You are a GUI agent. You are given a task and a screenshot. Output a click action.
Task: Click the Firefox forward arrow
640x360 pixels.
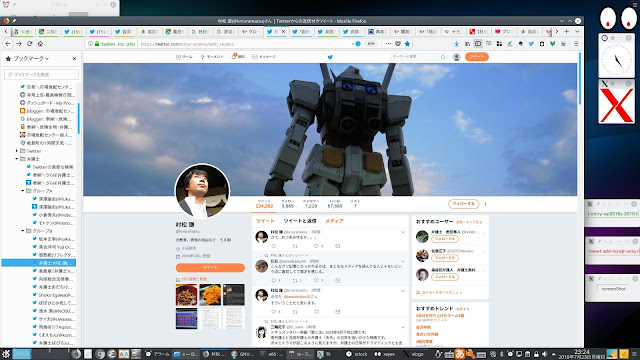[19, 44]
